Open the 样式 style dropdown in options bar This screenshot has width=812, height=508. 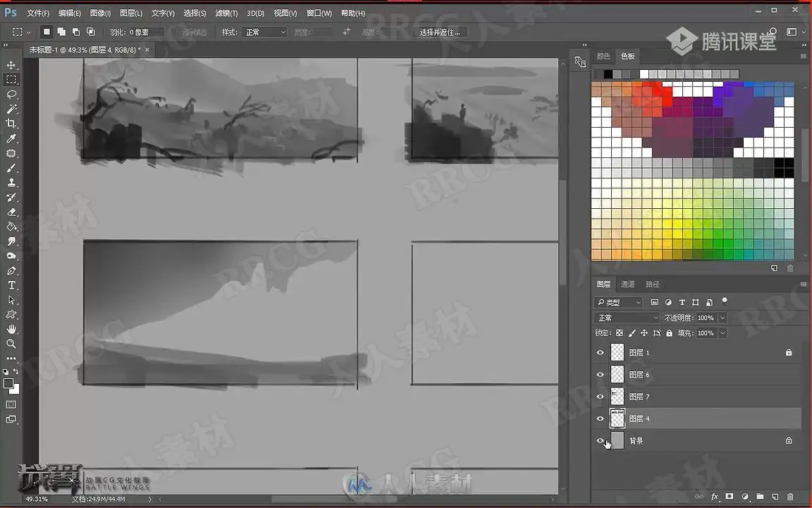264,32
